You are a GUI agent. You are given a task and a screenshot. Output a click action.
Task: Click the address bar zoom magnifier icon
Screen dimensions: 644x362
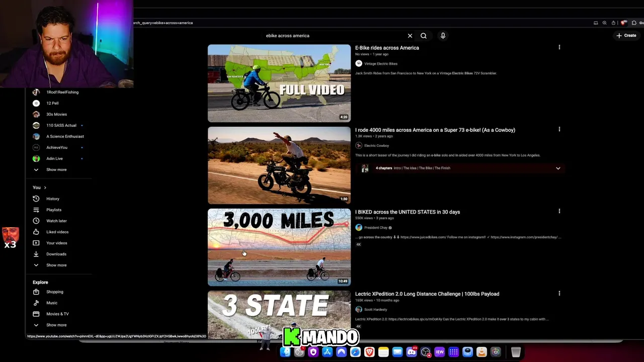(604, 23)
